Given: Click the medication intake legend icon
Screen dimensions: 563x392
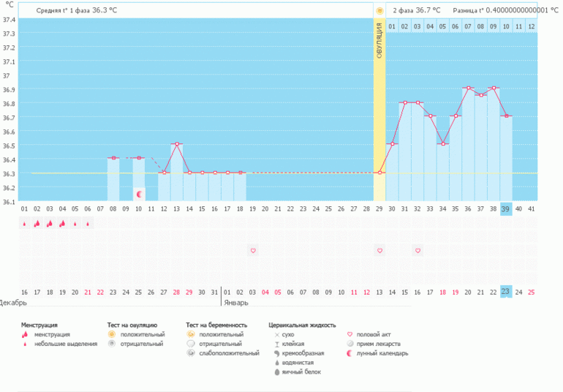Looking at the screenshot, I should [x=350, y=344].
